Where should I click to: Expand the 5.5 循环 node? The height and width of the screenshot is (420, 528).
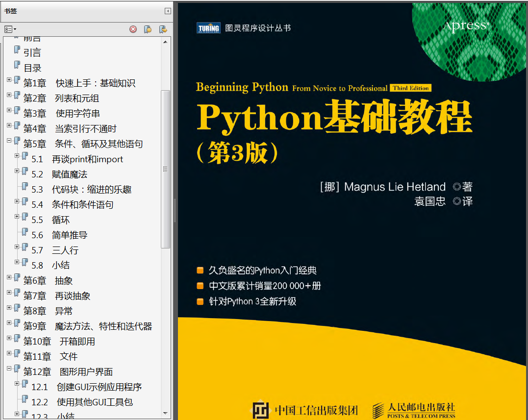point(17,216)
